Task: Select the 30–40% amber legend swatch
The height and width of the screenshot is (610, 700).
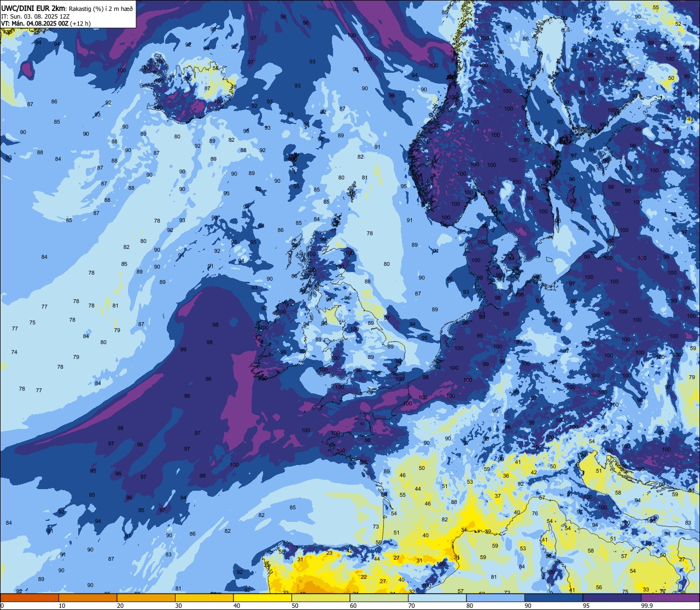Action: point(204,597)
